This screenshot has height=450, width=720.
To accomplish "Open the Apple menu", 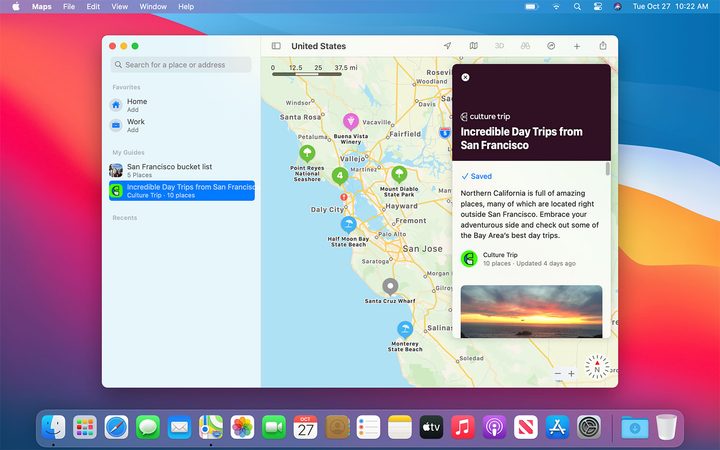I will (x=16, y=6).
